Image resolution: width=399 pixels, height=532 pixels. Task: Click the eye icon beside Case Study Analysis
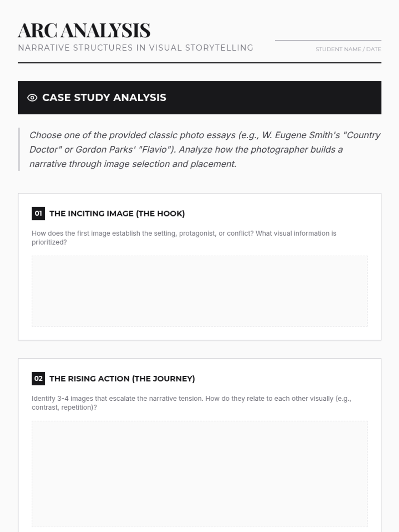click(x=32, y=98)
